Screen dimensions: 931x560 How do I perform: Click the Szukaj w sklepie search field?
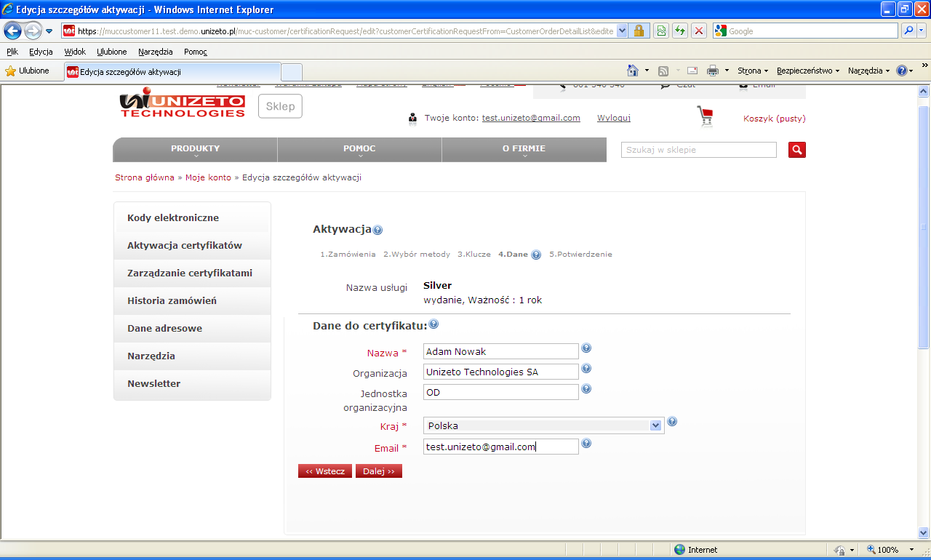699,150
